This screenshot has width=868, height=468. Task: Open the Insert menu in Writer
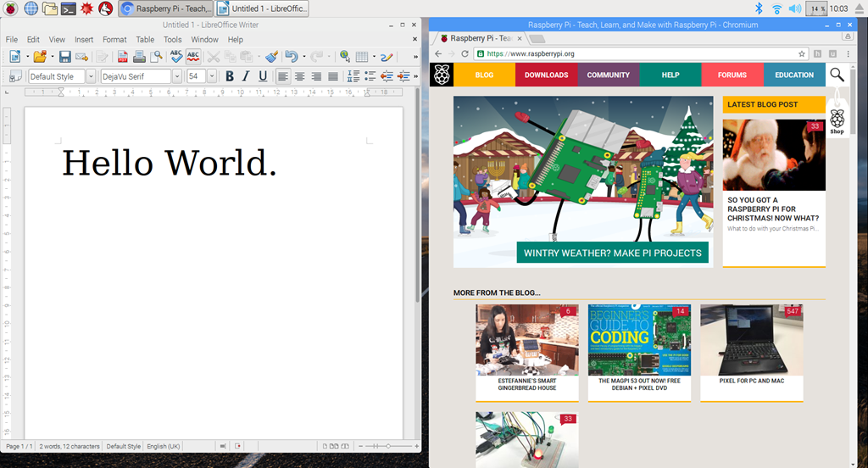(x=84, y=39)
